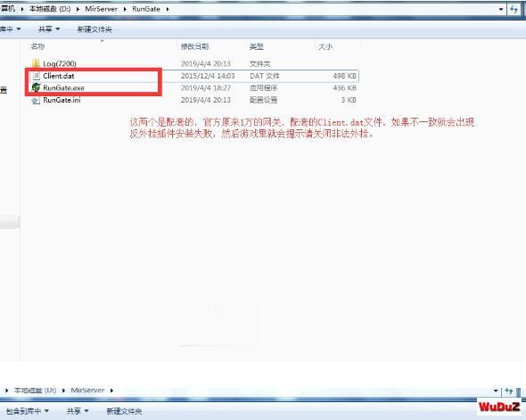The width and height of the screenshot is (526, 420).
Task: Open the Log(7200) folder icon
Action: tap(36, 63)
